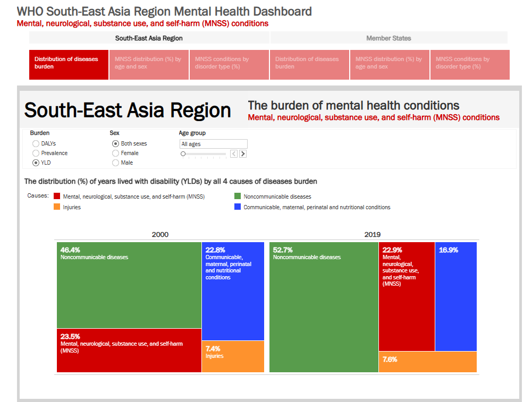Viewport: 532px width, 402px height.
Task: Select 2000 MNSS 23.5% red block
Action: coord(129,350)
